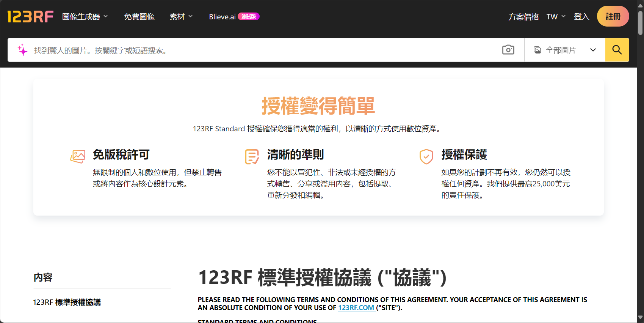Click the yellow magnifier search button
The height and width of the screenshot is (323, 644).
pos(617,50)
